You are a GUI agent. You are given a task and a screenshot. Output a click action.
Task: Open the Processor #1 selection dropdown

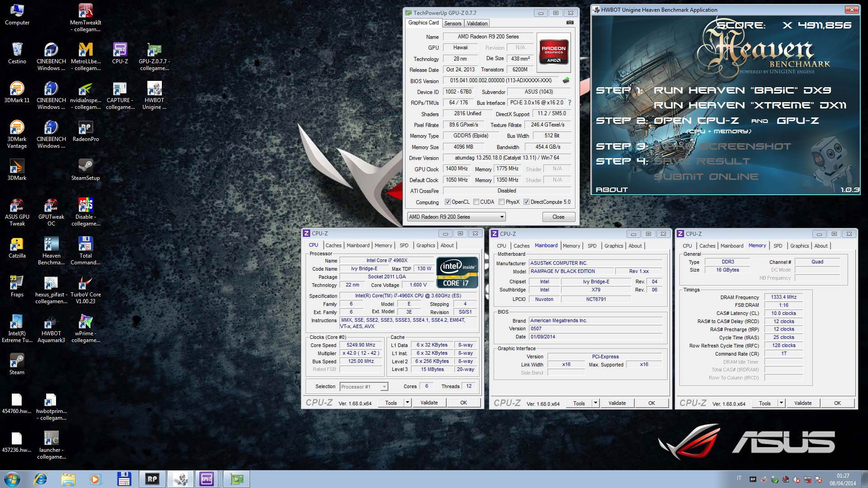(x=364, y=386)
